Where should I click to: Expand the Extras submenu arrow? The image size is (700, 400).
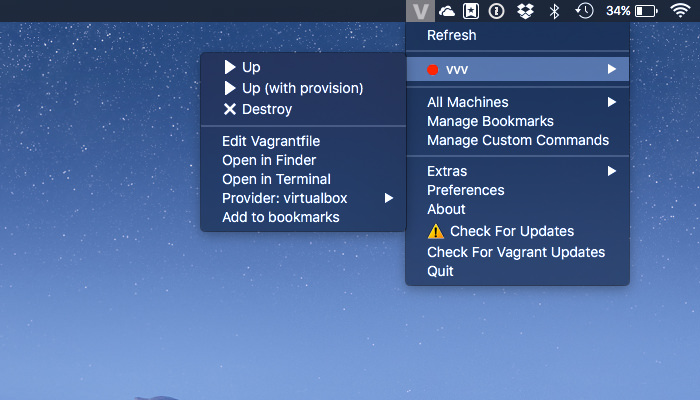[x=612, y=171]
